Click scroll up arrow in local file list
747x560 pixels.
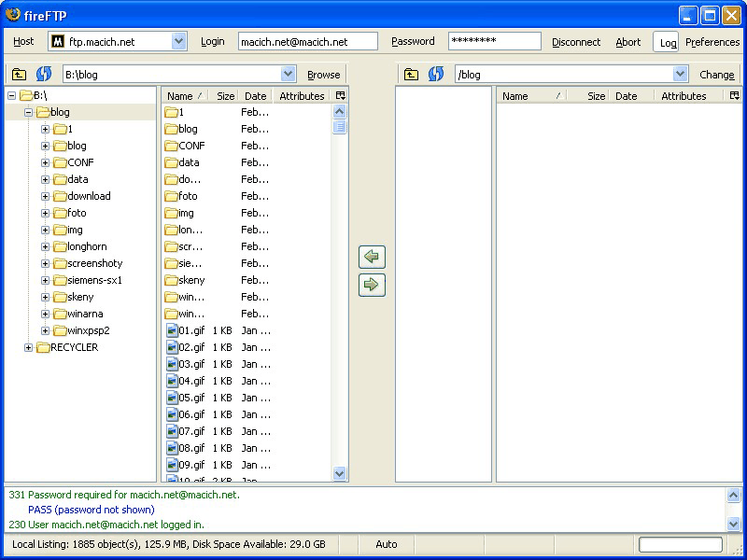(339, 112)
